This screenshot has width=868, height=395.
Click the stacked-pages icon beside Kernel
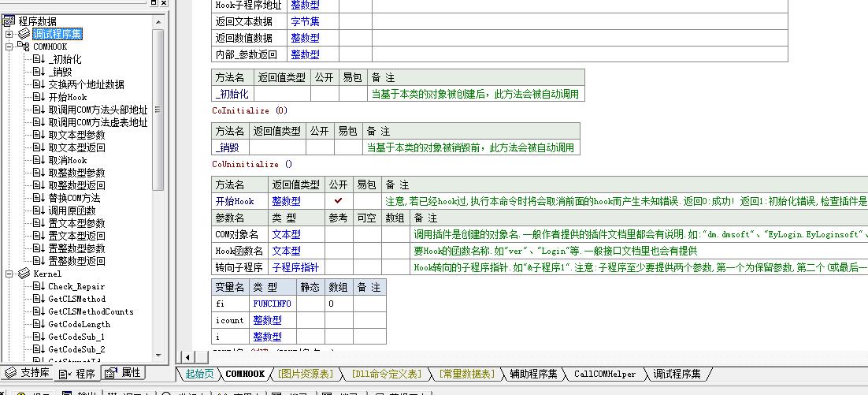[x=24, y=274]
